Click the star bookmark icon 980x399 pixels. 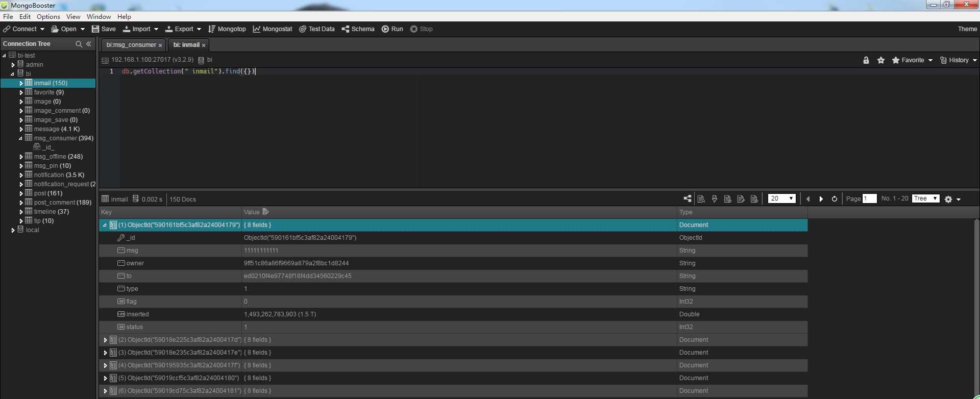881,60
